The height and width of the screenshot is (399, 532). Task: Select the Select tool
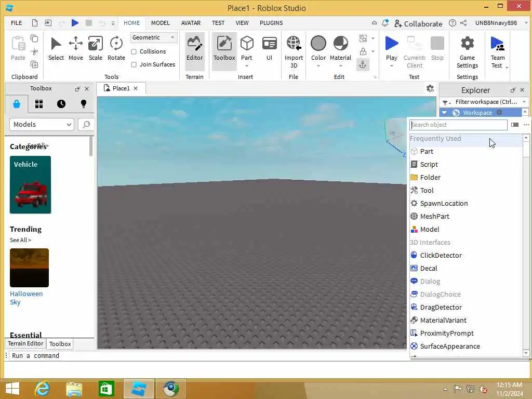pyautogui.click(x=56, y=49)
